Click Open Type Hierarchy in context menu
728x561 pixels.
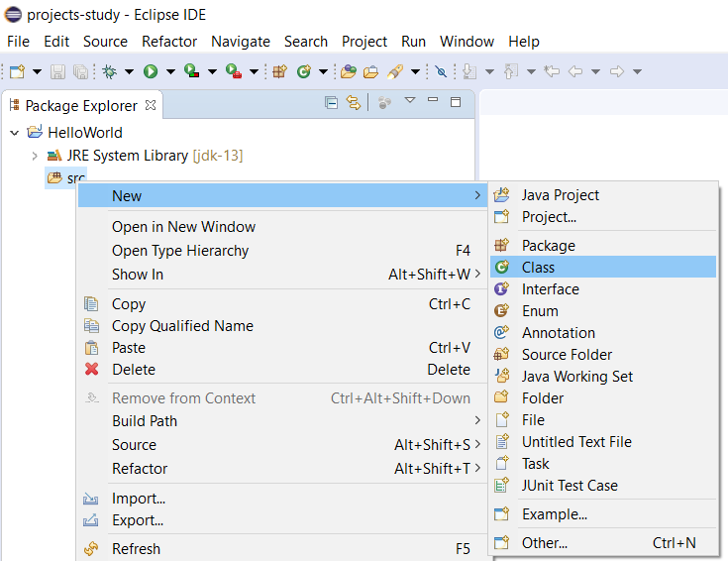pos(282,251)
